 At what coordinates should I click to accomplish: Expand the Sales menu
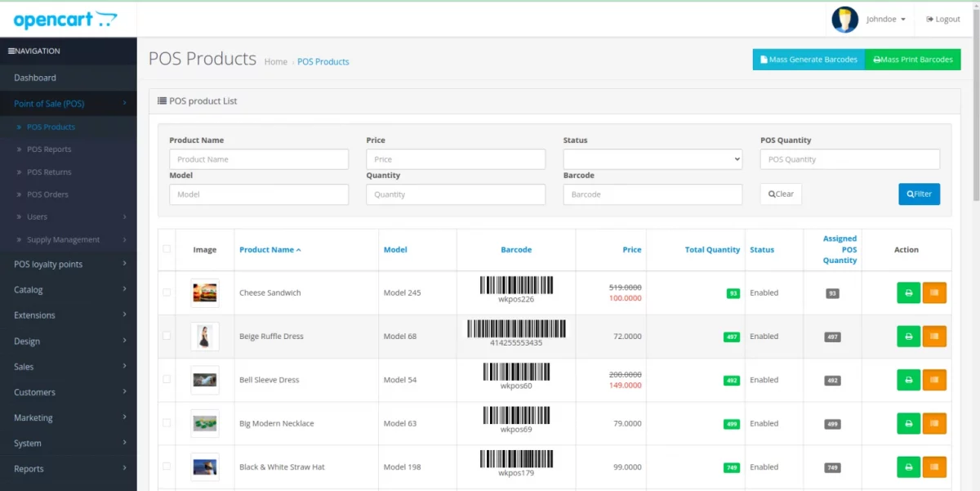tap(68, 366)
